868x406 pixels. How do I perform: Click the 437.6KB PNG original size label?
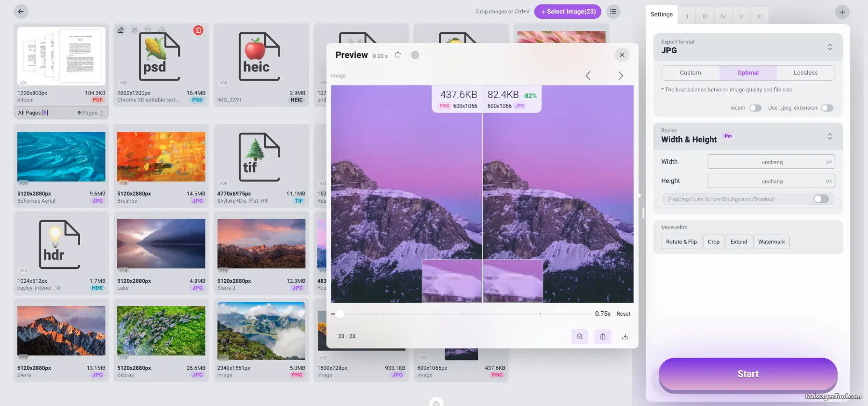click(459, 95)
